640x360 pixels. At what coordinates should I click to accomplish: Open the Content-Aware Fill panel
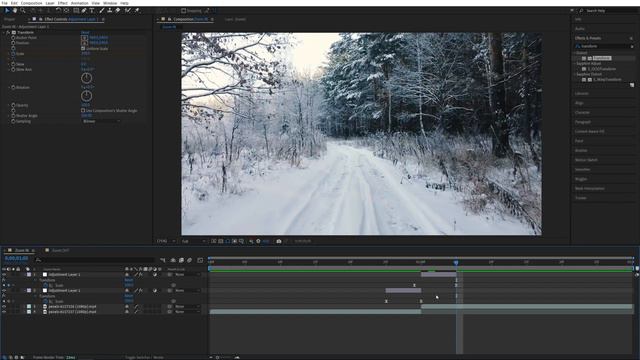(x=589, y=131)
